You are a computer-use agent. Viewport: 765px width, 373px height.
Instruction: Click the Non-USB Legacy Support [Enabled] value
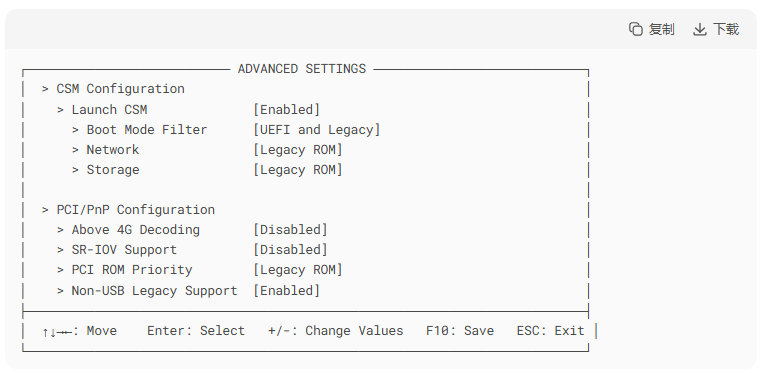click(x=286, y=291)
